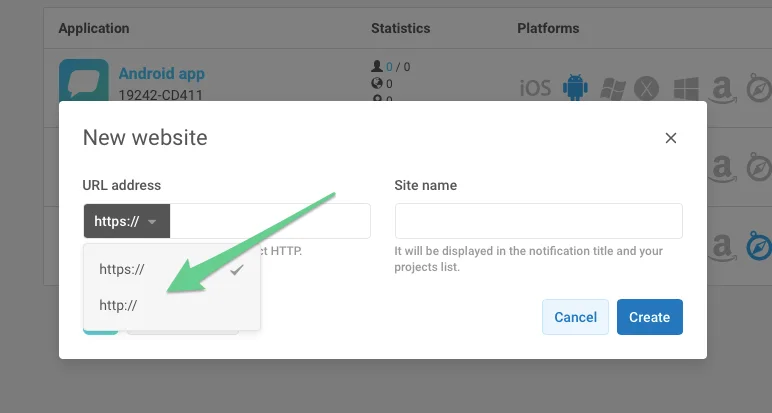Select the Windows four-pane logo icon

685,88
